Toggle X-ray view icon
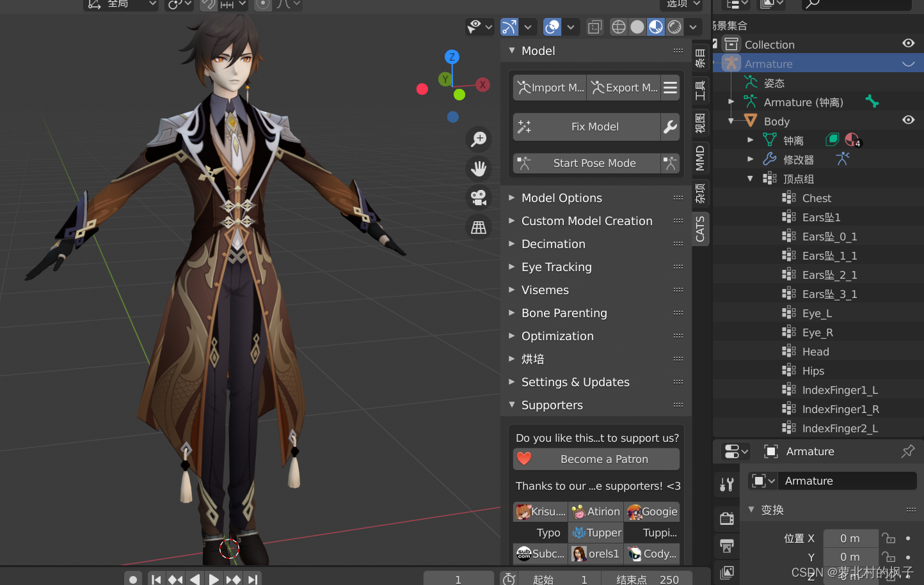This screenshot has height=585, width=924. coord(594,27)
